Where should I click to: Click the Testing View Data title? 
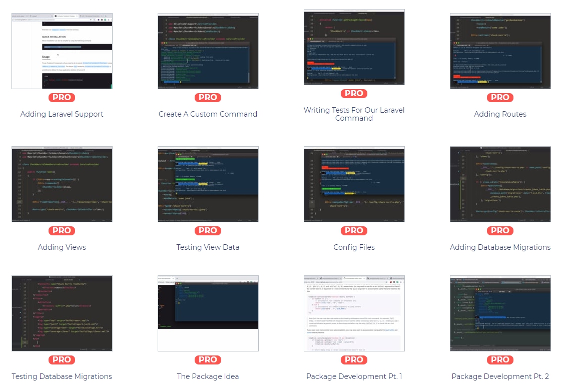208,247
